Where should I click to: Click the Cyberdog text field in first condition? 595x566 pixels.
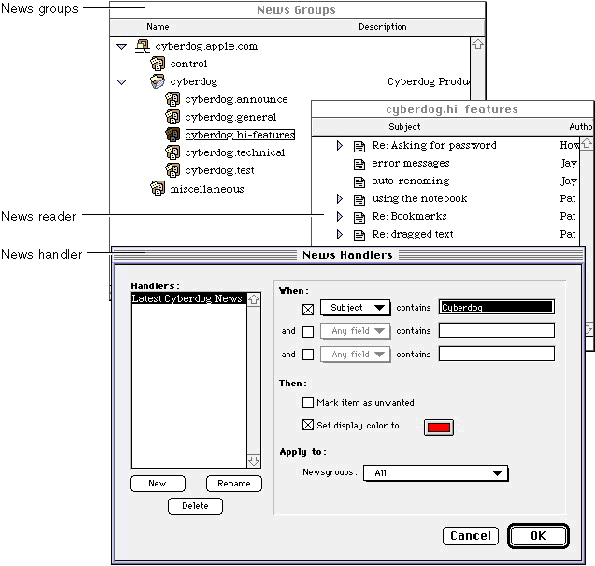click(x=496, y=307)
